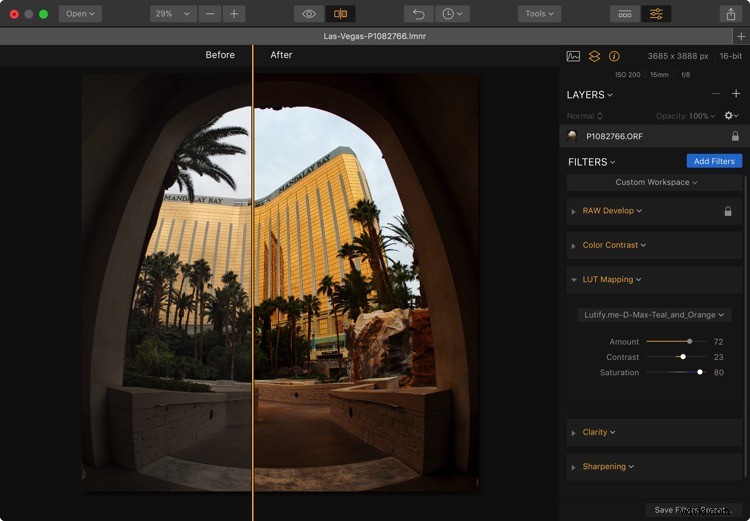The height and width of the screenshot is (521, 750).
Task: Click the 15mm focal length text
Action: coord(659,75)
